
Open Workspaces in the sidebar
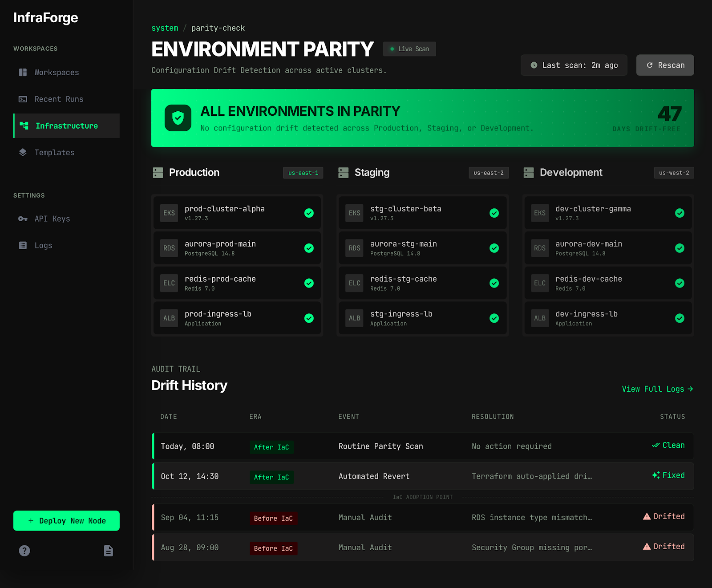66,73
